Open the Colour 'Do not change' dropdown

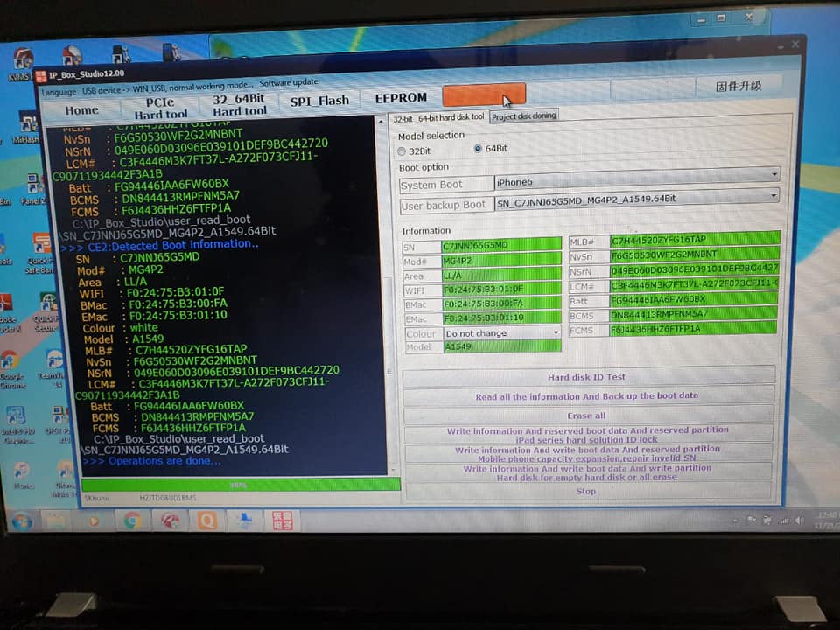502,333
